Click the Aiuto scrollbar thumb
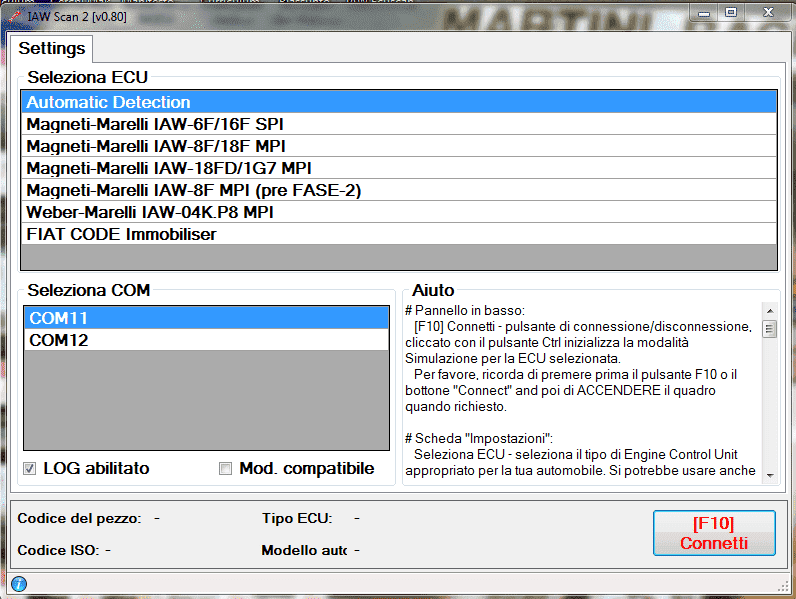 770,329
